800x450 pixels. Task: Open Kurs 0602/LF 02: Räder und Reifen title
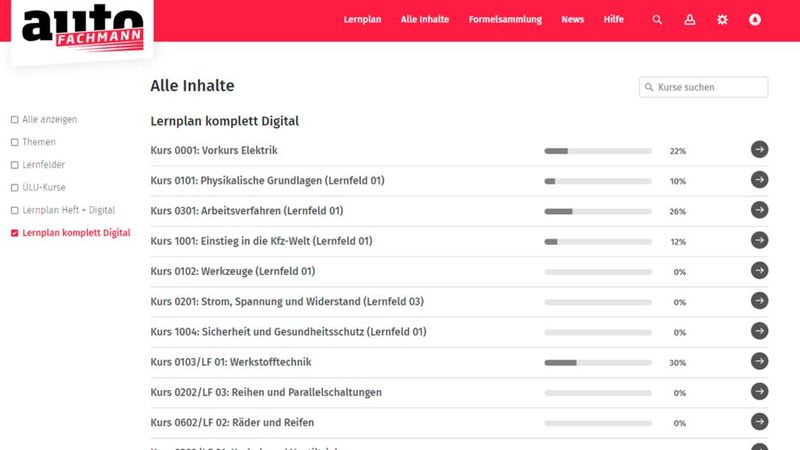pos(232,422)
